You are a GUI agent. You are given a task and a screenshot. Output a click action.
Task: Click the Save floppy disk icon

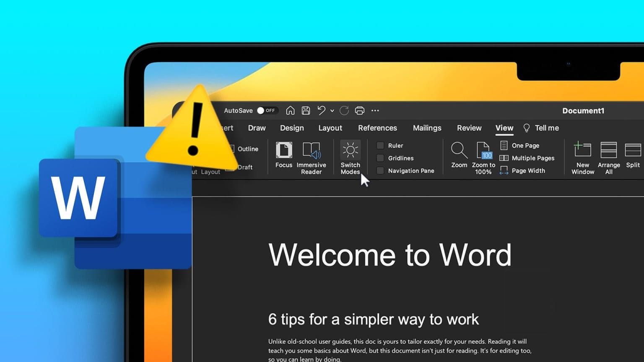click(x=306, y=111)
